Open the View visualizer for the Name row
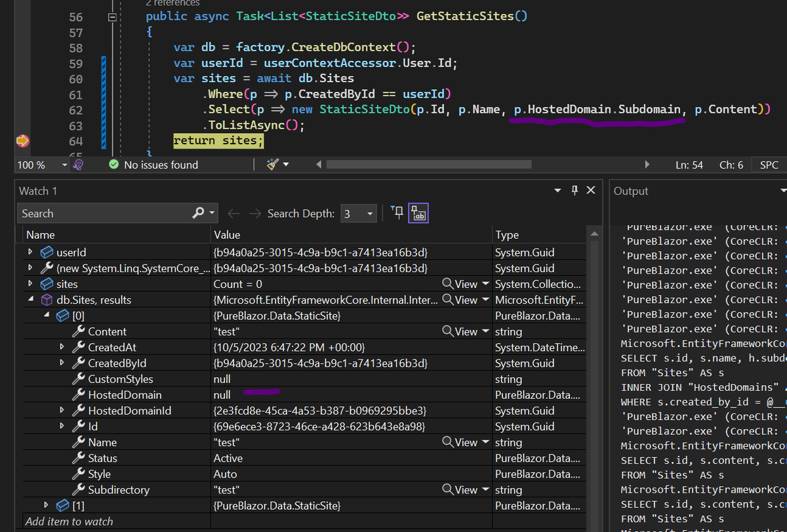 tap(460, 442)
